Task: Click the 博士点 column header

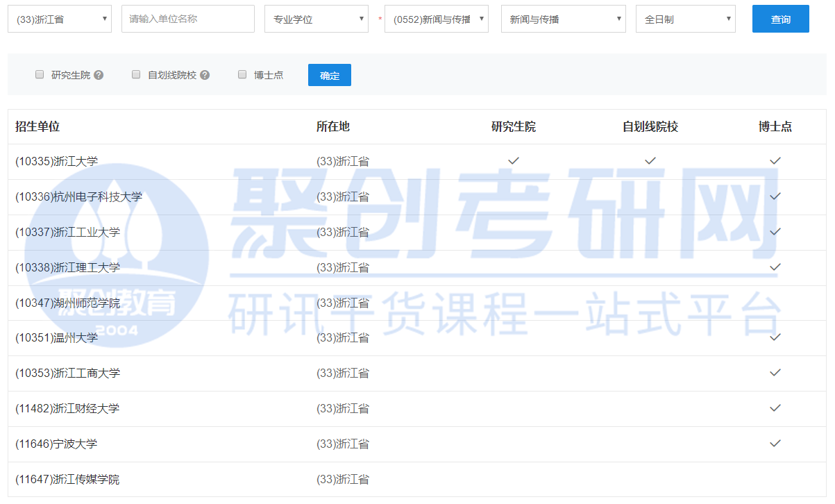Action: tap(775, 126)
